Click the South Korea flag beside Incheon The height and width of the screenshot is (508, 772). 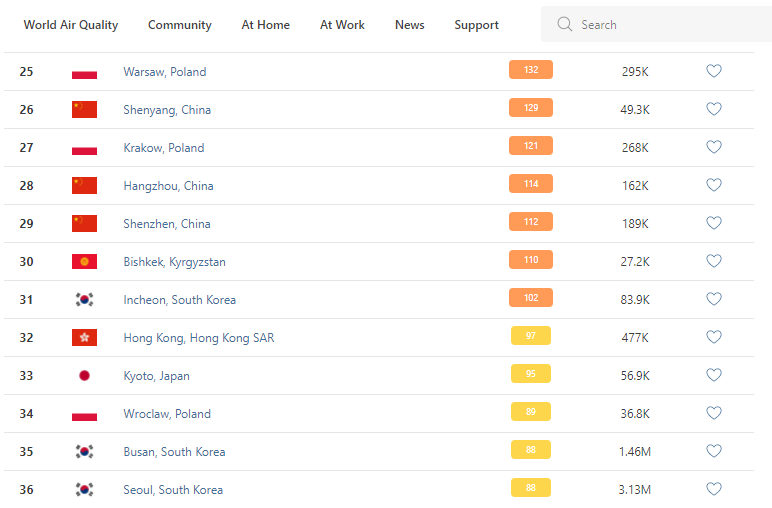point(84,299)
